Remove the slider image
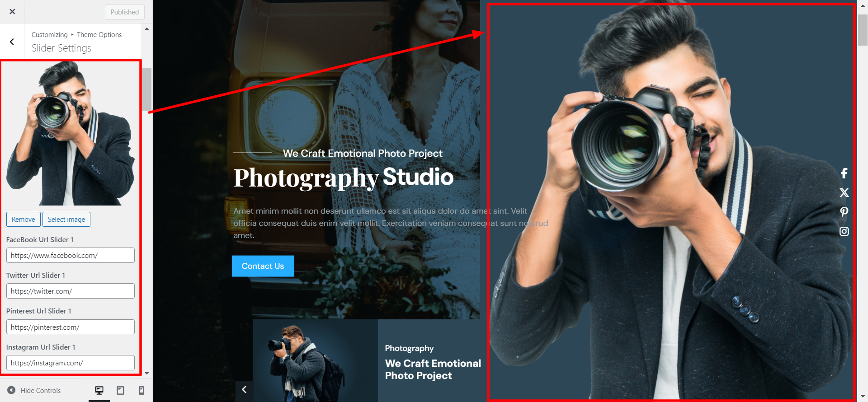Screen dimensions: 868x402 [x=23, y=220]
